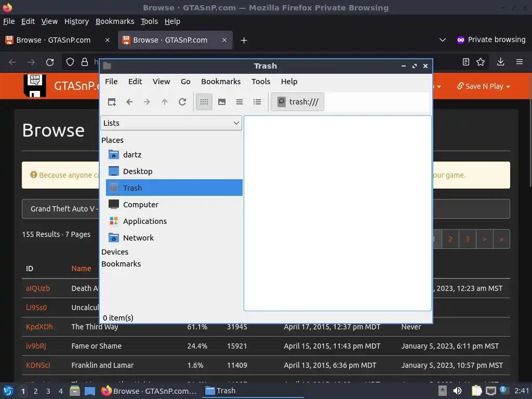Image resolution: width=532 pixels, height=399 pixels.
Task: Open the Lists side pane dropdown
Action: [x=171, y=123]
